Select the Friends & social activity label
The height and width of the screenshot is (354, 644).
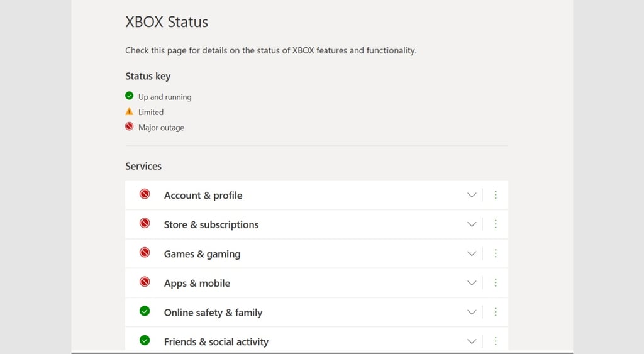[x=216, y=341]
